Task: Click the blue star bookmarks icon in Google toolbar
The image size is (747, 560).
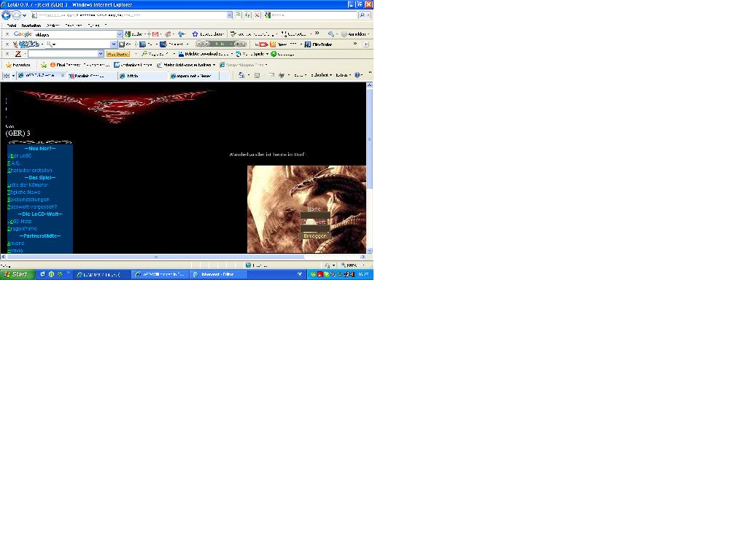Action: tap(195, 34)
